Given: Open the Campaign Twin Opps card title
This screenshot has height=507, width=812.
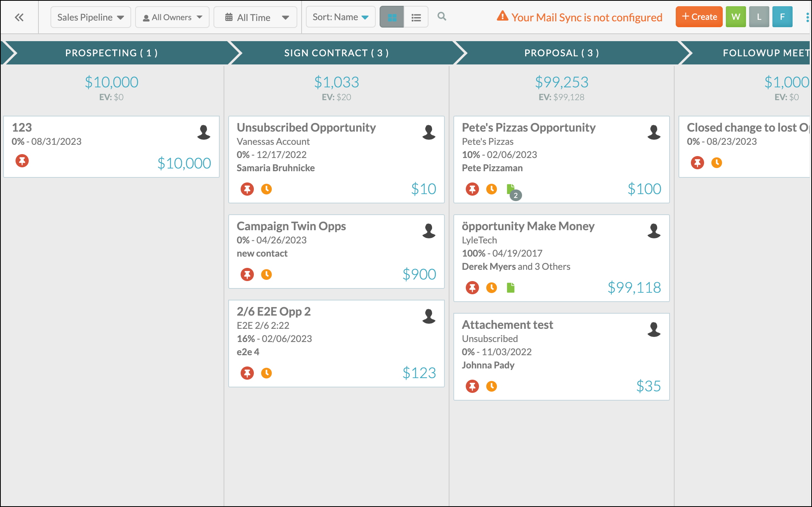Looking at the screenshot, I should click(291, 226).
